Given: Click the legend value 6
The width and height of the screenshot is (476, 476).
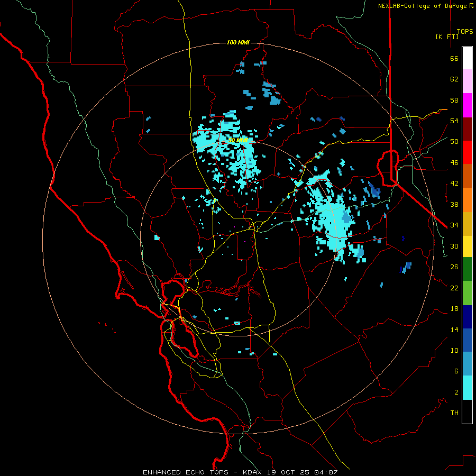Looking at the screenshot, I should tap(456, 371).
